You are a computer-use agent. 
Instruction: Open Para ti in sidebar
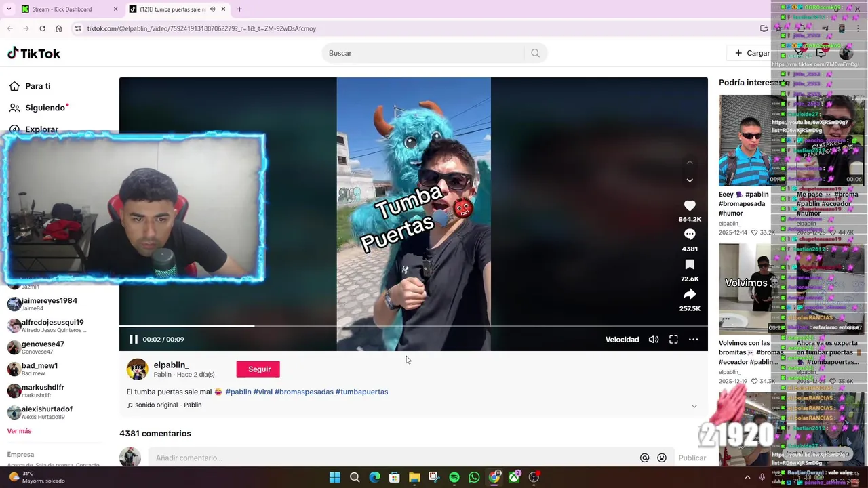coord(30,86)
